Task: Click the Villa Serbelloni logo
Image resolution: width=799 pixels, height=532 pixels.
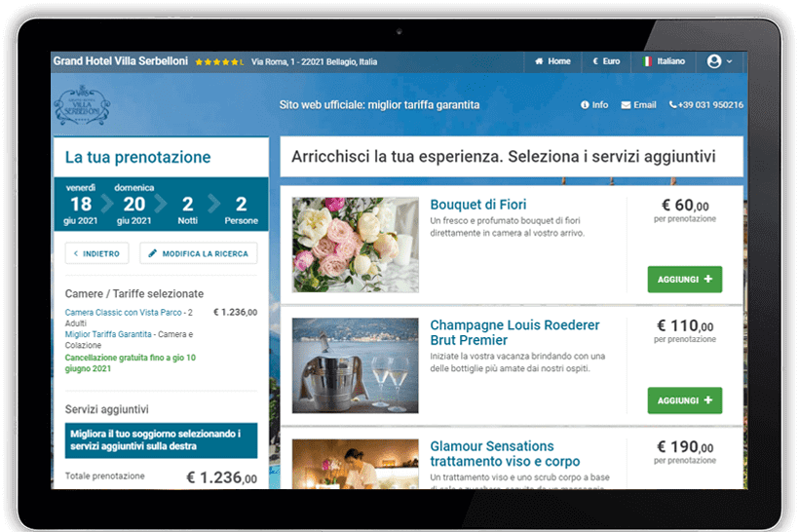Action: point(82,105)
